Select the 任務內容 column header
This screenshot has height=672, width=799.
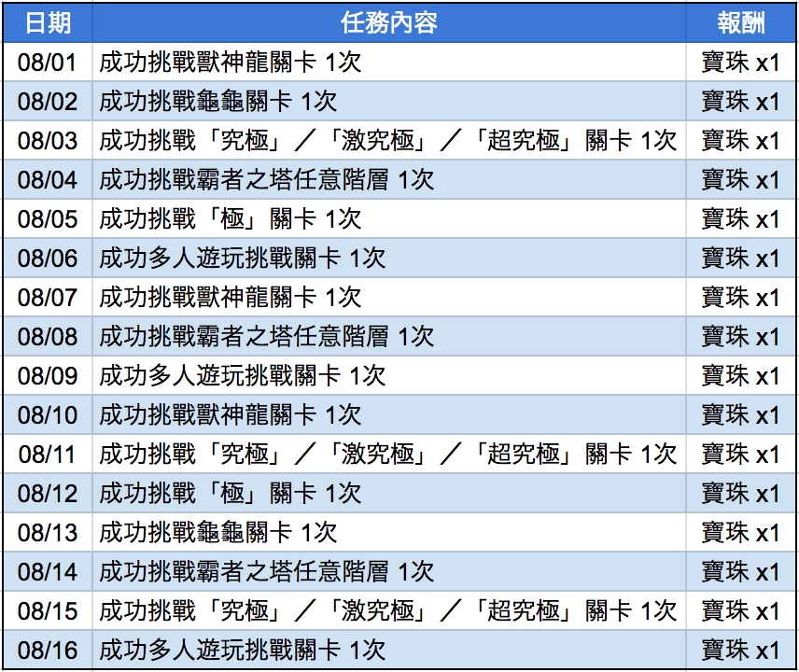(389, 23)
